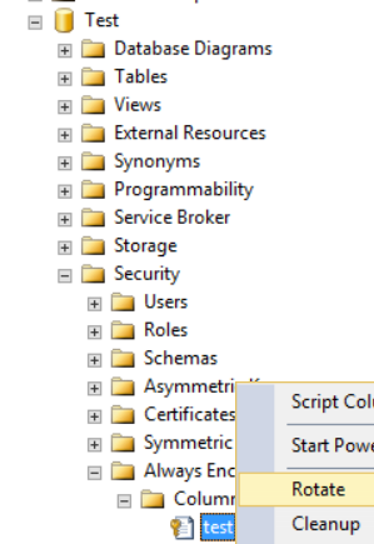Click the Database Diagrams folder icon

click(93, 48)
